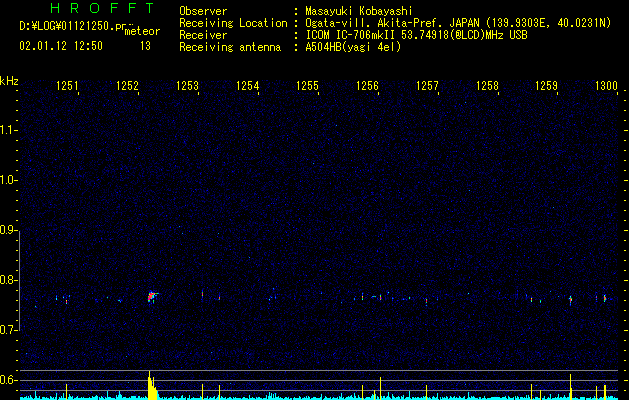Click the 1254 time axis label
The height and width of the screenshot is (400, 629).
click(248, 85)
